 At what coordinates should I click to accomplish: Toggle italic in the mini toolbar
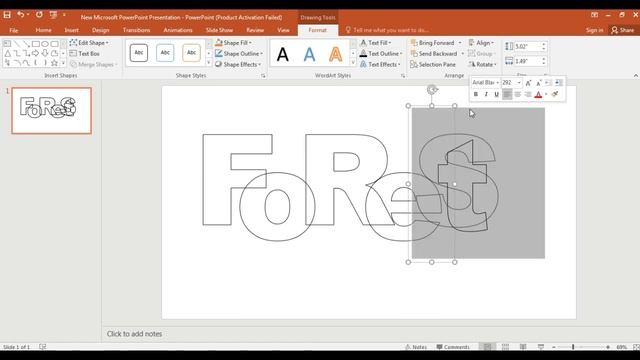point(486,94)
